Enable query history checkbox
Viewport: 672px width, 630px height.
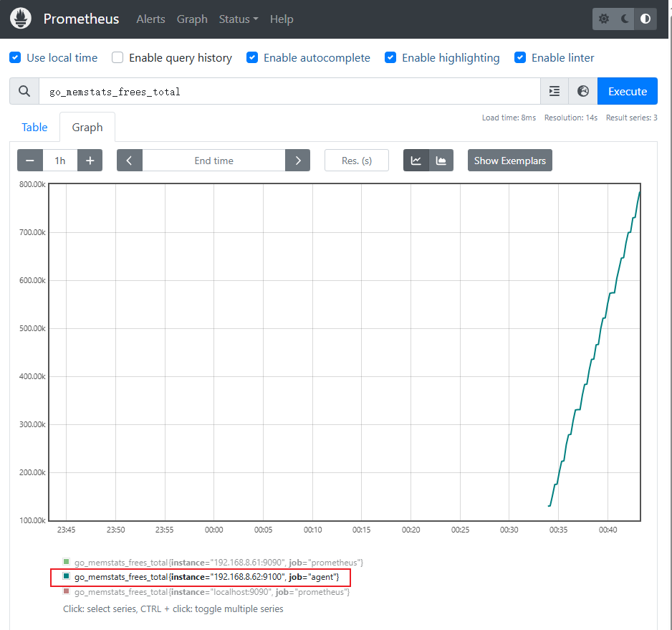coord(117,57)
